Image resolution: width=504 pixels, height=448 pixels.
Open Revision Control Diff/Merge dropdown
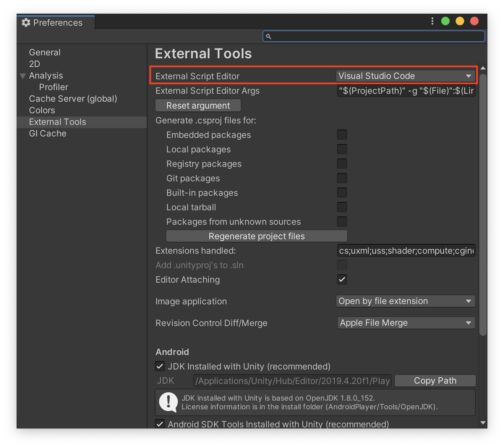(406, 323)
